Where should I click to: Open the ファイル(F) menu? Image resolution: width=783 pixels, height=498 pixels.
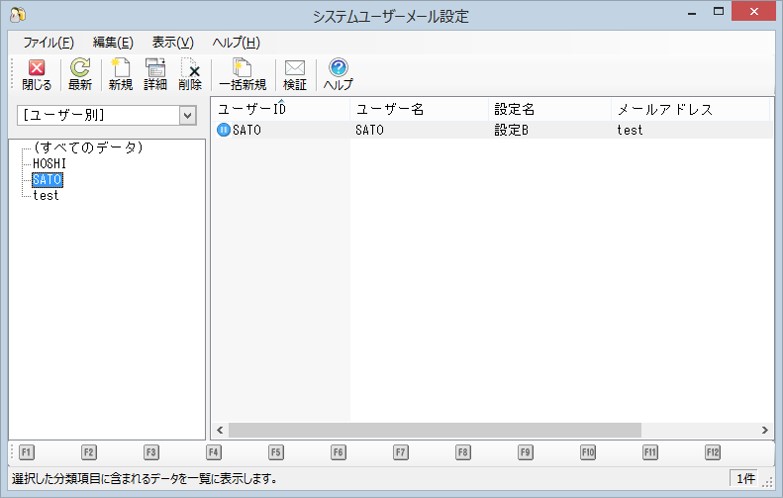[x=48, y=42]
